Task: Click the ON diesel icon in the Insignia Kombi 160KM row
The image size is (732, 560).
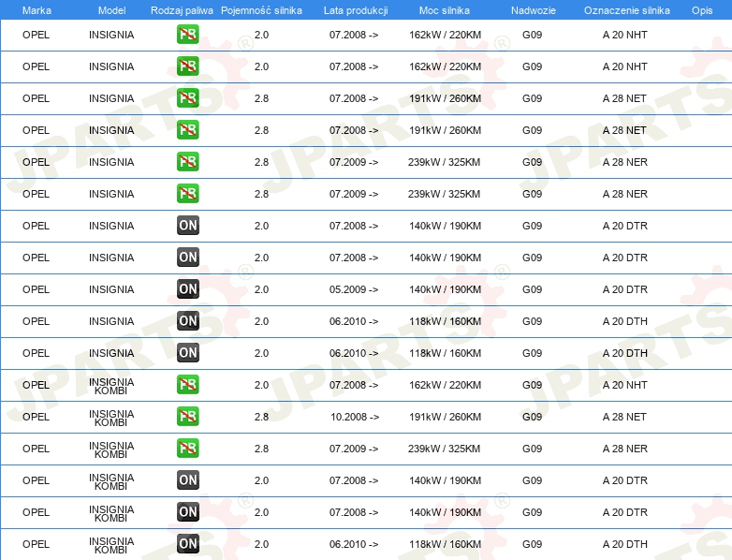Action: (188, 544)
